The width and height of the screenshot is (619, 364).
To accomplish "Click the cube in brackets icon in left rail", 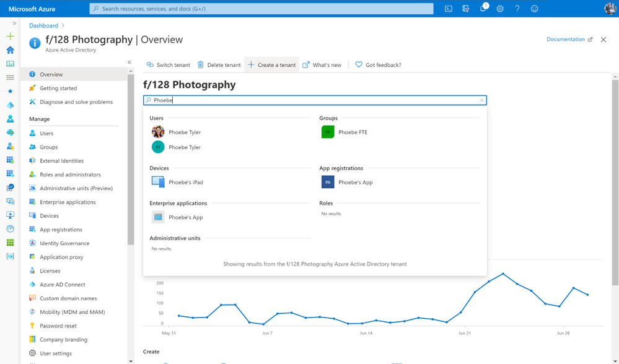I will pos(11,256).
